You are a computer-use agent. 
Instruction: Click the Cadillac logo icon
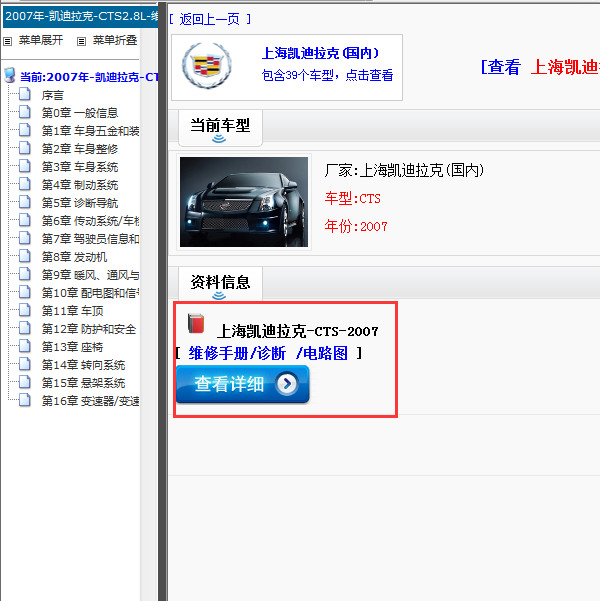click(207, 67)
